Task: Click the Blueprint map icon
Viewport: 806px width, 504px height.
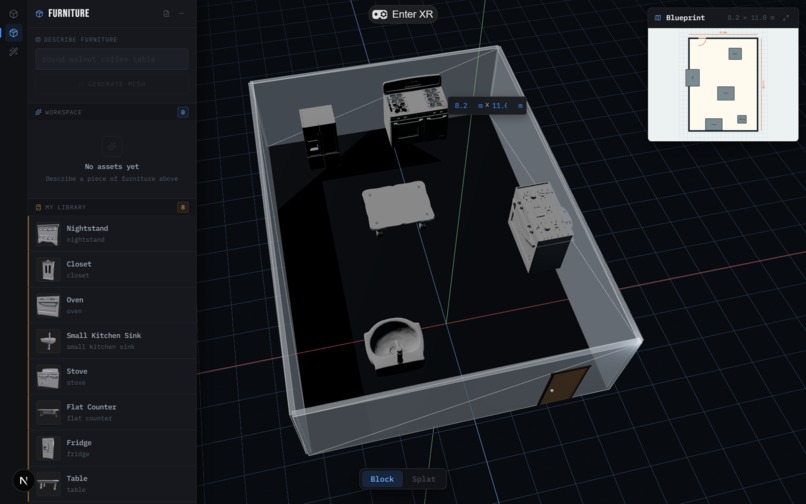Action: 657,17
